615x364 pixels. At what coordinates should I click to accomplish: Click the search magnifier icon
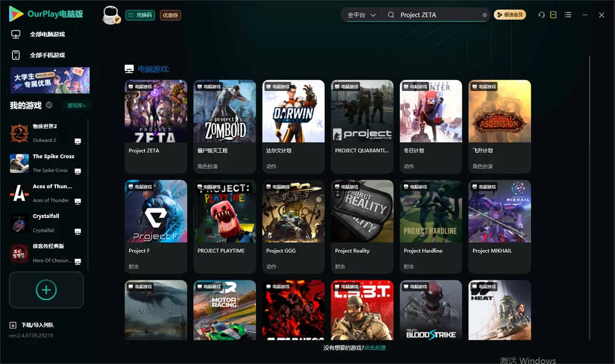point(391,15)
